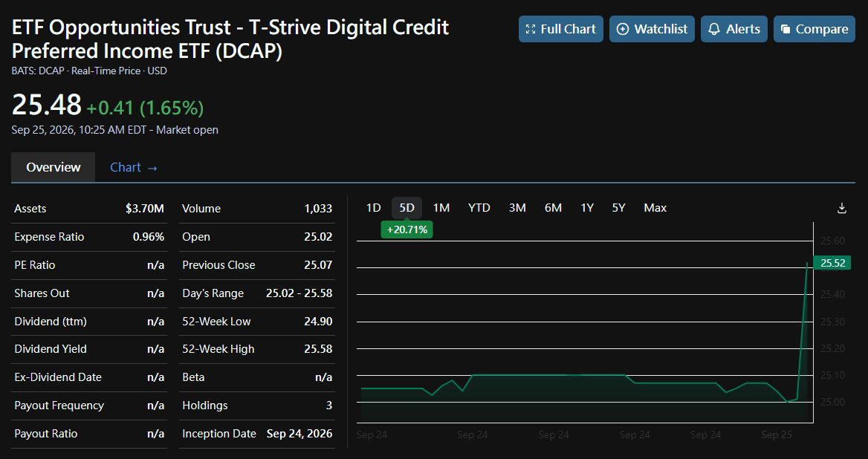Click the Sep 25, 2026 market open timestamp
This screenshot has height=459, width=868.
[115, 130]
